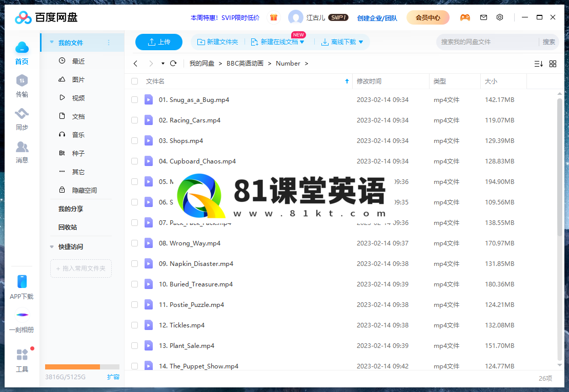Open the mail messages icon
569x392 pixels.
[x=483, y=17]
